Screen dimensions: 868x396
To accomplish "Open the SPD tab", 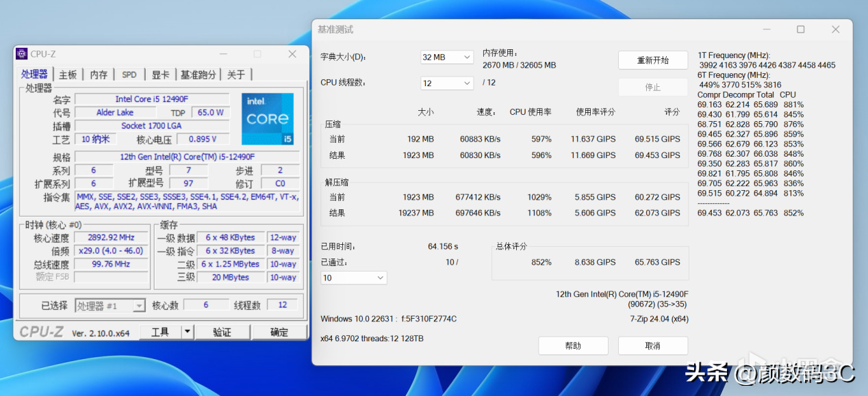I will point(129,75).
